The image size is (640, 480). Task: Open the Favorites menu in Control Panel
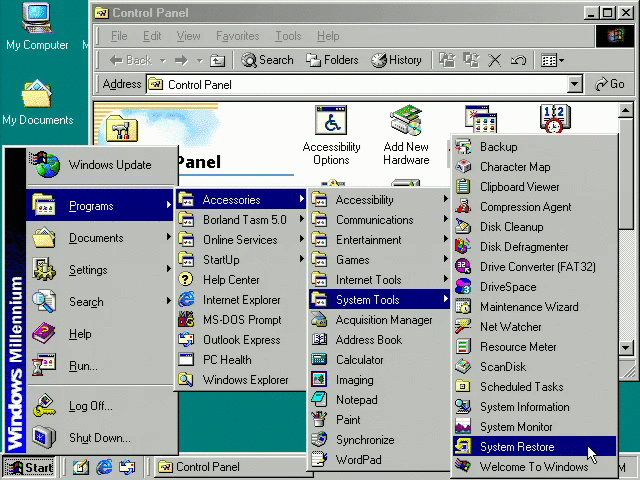(238, 36)
